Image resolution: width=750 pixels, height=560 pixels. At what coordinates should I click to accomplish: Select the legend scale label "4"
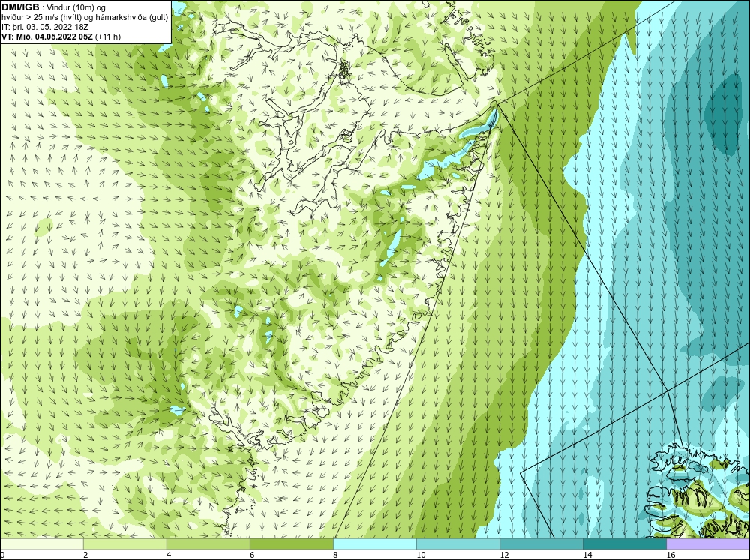168,555
